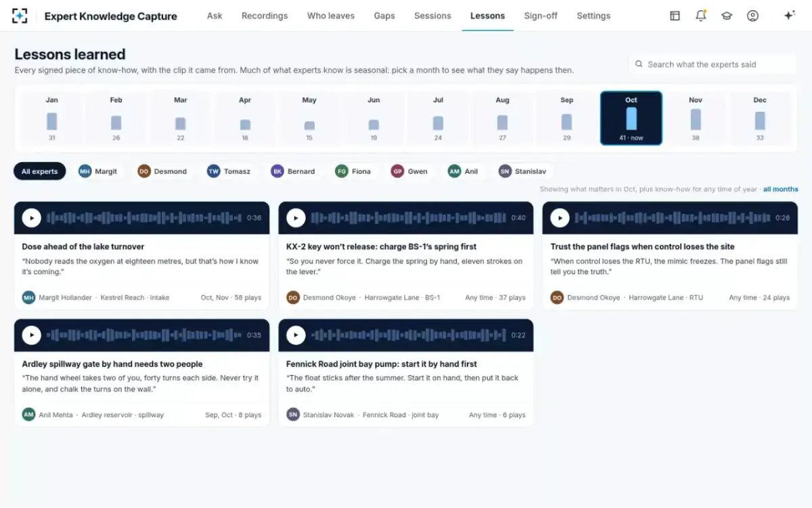This screenshot has width=812, height=508.
Task: Play the 'KX-2 key won't release' clip
Action: [x=296, y=217]
